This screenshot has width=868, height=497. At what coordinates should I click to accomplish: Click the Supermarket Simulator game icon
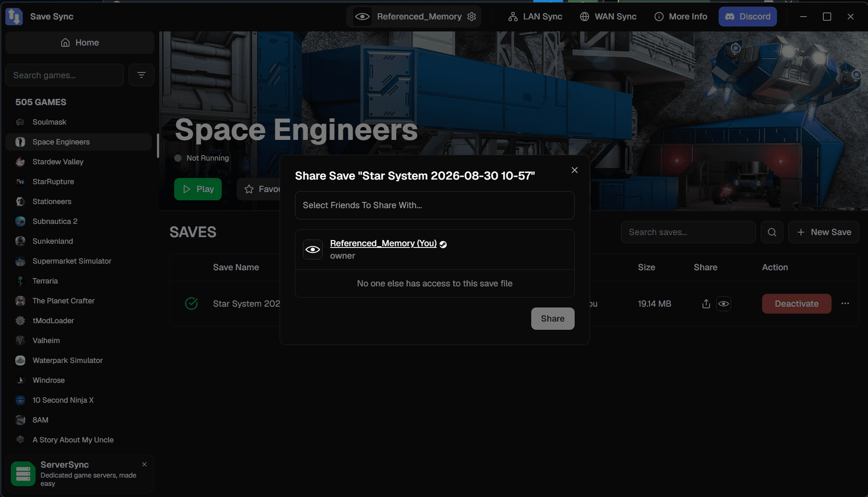coord(20,261)
